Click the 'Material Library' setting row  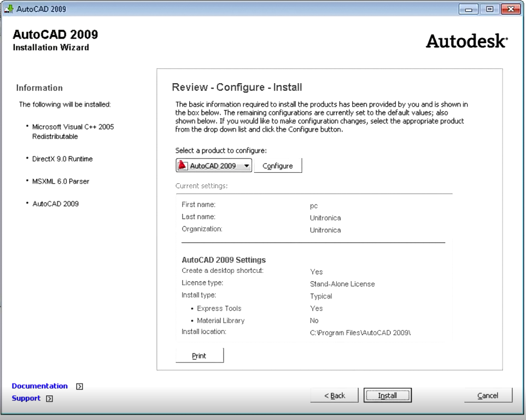click(x=254, y=320)
